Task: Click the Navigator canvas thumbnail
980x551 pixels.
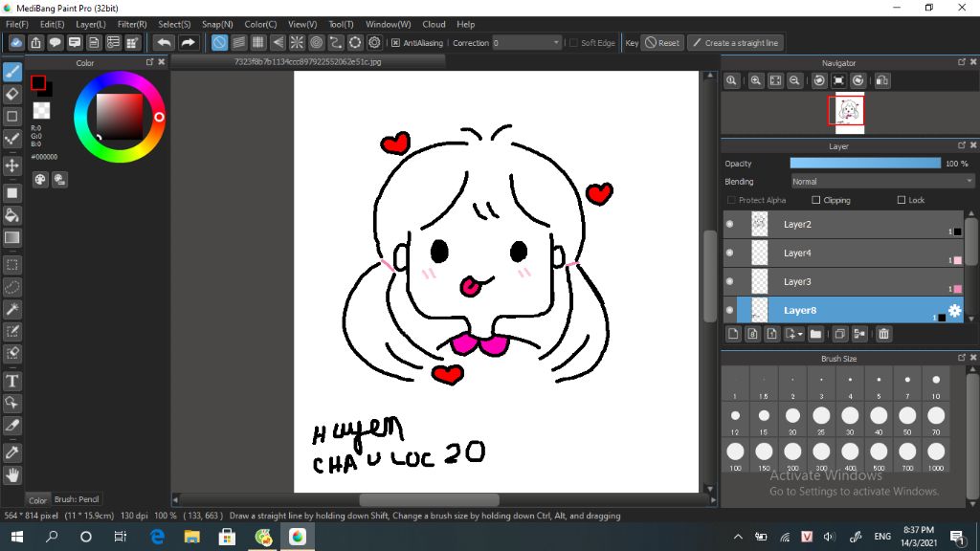Action: 850,113
